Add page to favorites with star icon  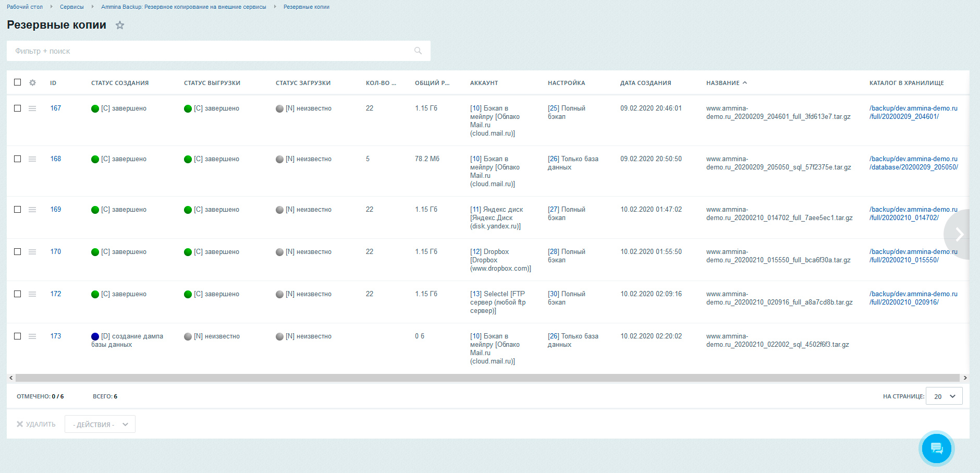point(120,25)
